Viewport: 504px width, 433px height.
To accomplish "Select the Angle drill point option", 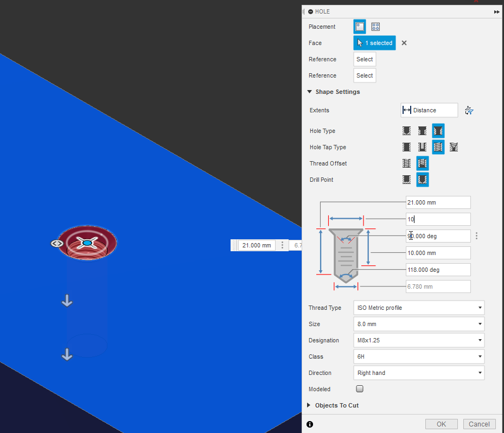I will [x=422, y=180].
